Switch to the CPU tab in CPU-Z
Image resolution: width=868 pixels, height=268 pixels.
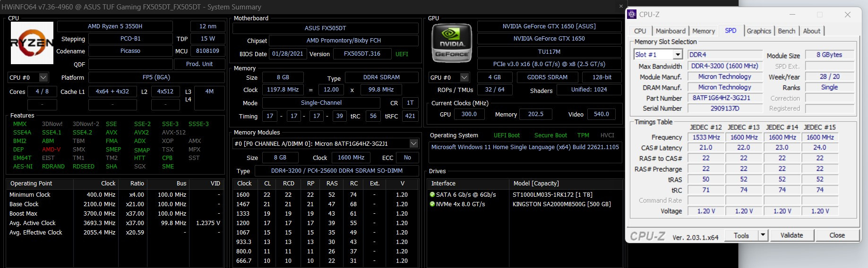pos(640,31)
